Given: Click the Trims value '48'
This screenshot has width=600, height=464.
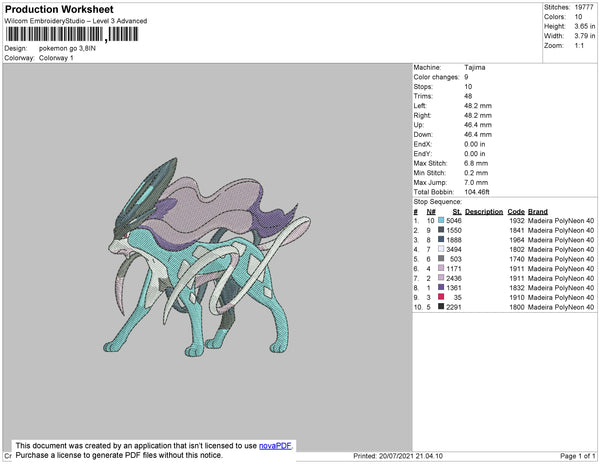Looking at the screenshot, I should coord(468,96).
